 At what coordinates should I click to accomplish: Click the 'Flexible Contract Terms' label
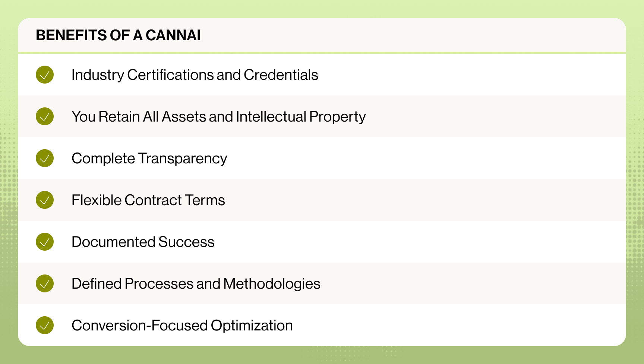148,200
